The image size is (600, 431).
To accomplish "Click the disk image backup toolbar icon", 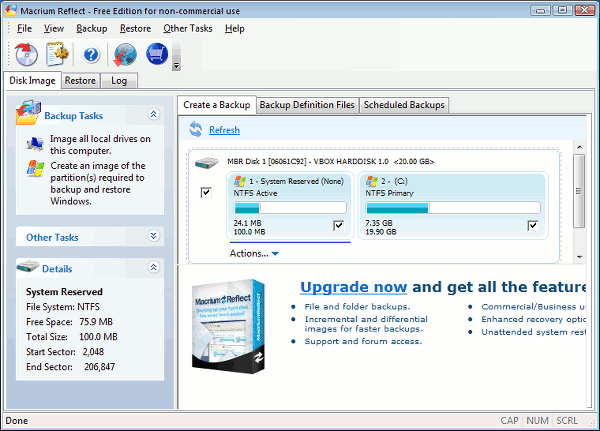I will [x=27, y=54].
